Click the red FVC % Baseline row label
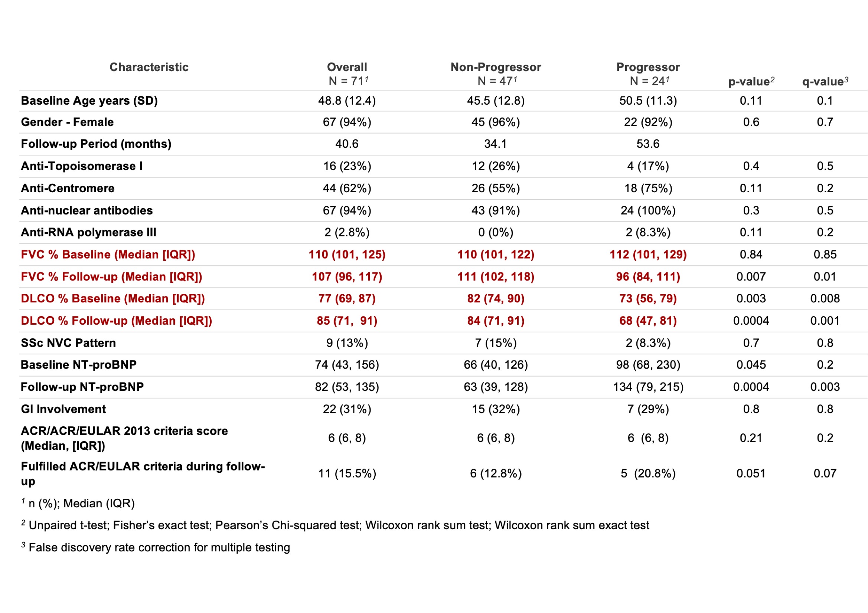 [x=108, y=255]
